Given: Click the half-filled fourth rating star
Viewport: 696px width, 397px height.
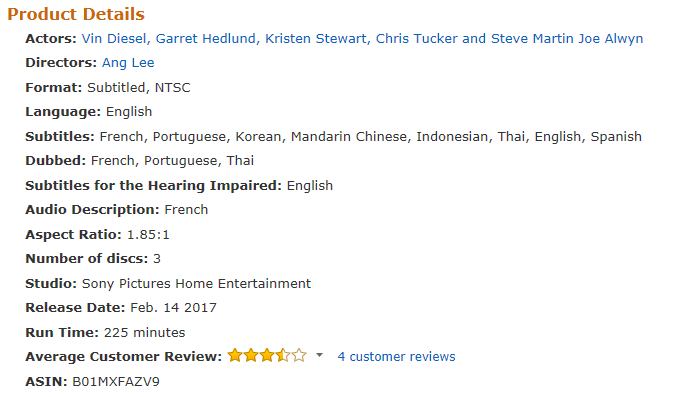Looking at the screenshot, I should [x=283, y=356].
